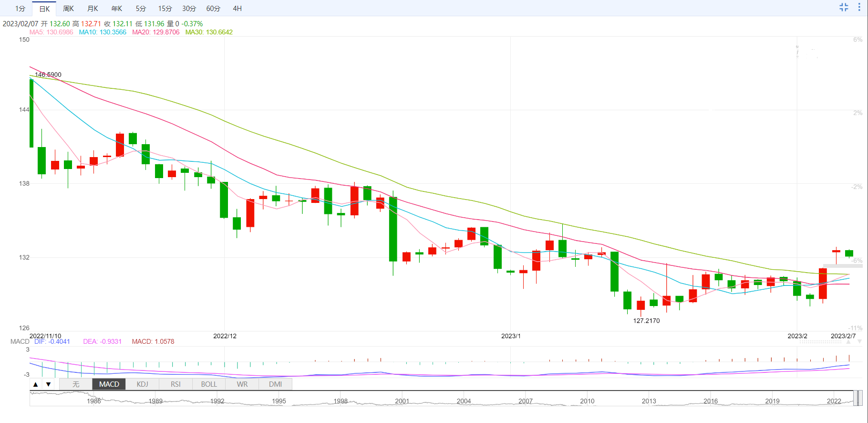Open the three-dot more options menu
Viewport: 868px width, 423px height.
click(859, 7)
